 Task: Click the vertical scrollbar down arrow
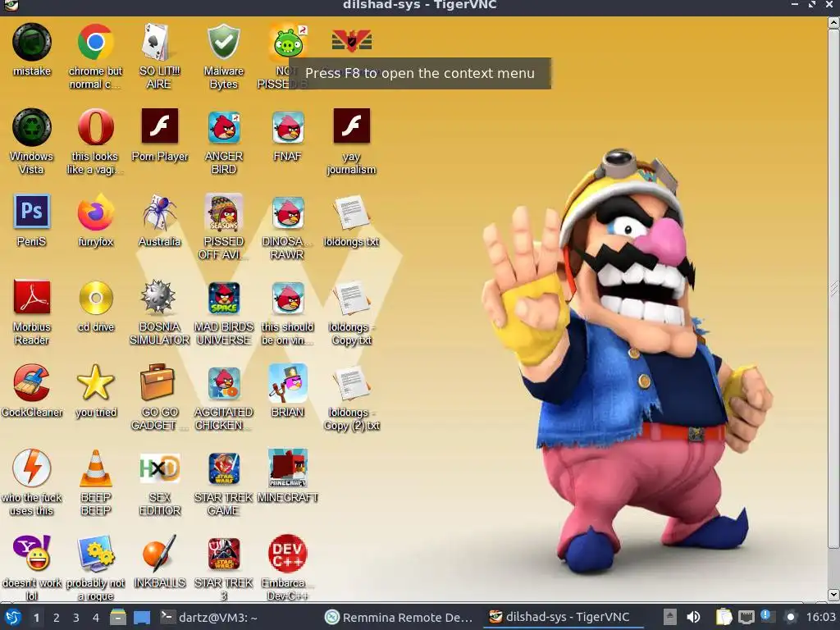tap(833, 595)
